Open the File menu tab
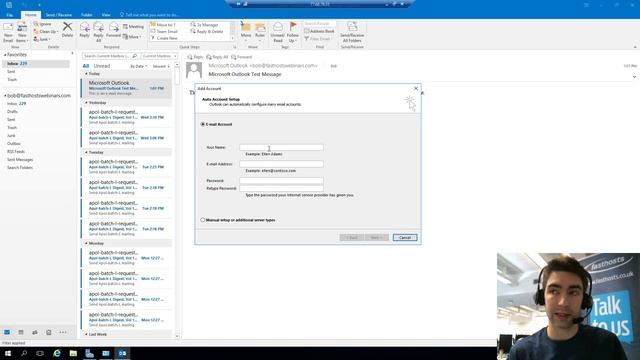The width and height of the screenshot is (640, 360). pyautogui.click(x=10, y=15)
